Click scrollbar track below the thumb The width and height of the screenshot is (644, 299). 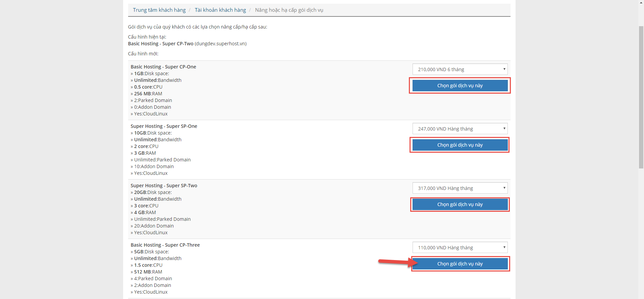(x=641, y=235)
